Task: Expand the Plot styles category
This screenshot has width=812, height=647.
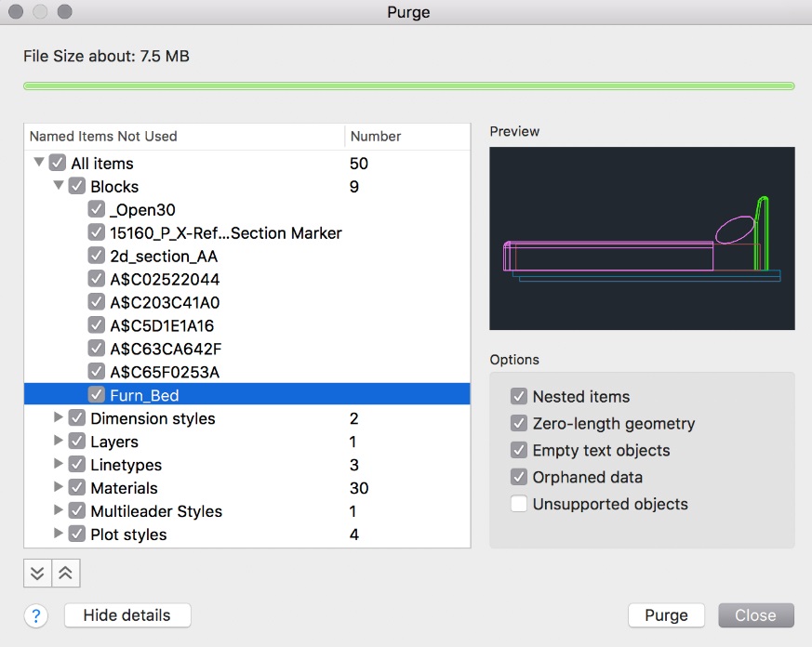Action: [x=59, y=535]
